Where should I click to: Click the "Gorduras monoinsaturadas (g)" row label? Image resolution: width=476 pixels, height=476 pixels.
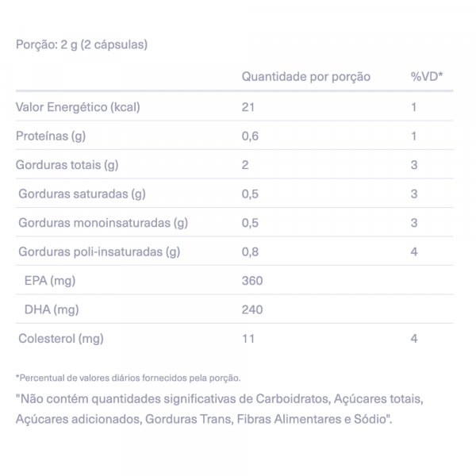pos(103,223)
